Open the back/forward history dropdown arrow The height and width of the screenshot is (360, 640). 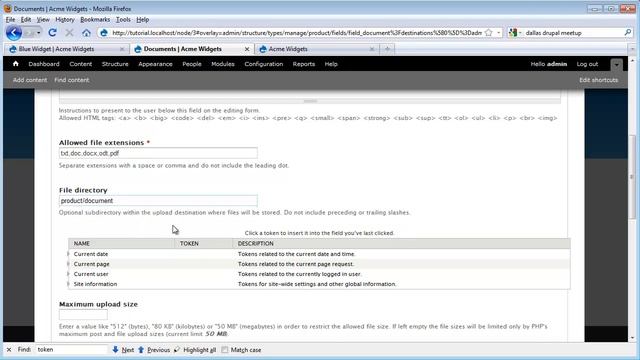tap(38, 33)
